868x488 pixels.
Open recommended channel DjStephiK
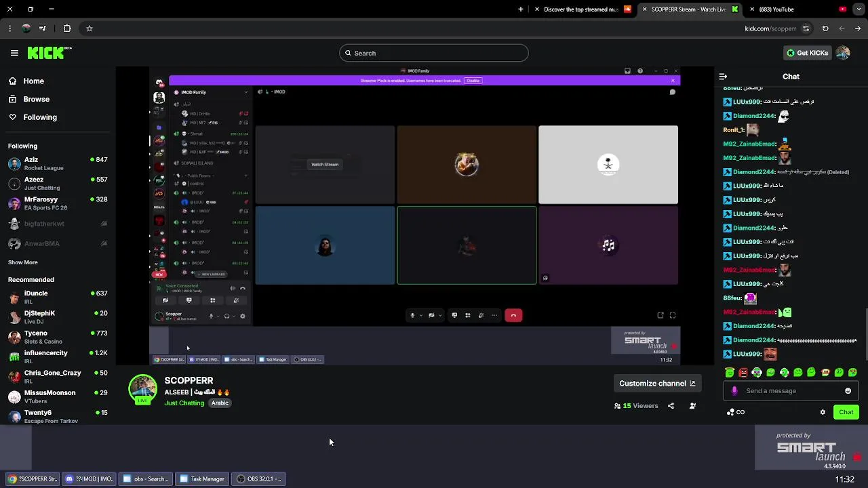coord(58,317)
